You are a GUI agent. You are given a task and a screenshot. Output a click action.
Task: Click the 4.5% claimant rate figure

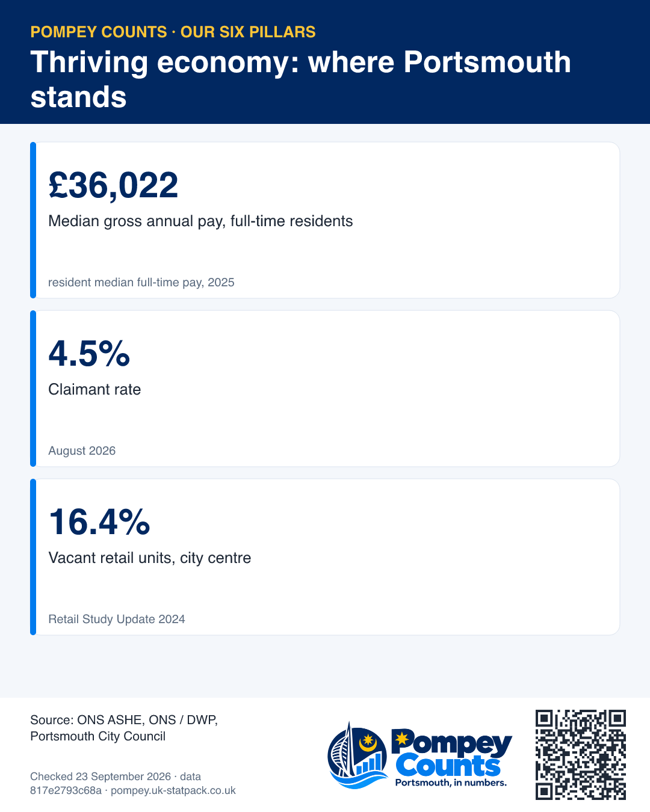click(89, 353)
